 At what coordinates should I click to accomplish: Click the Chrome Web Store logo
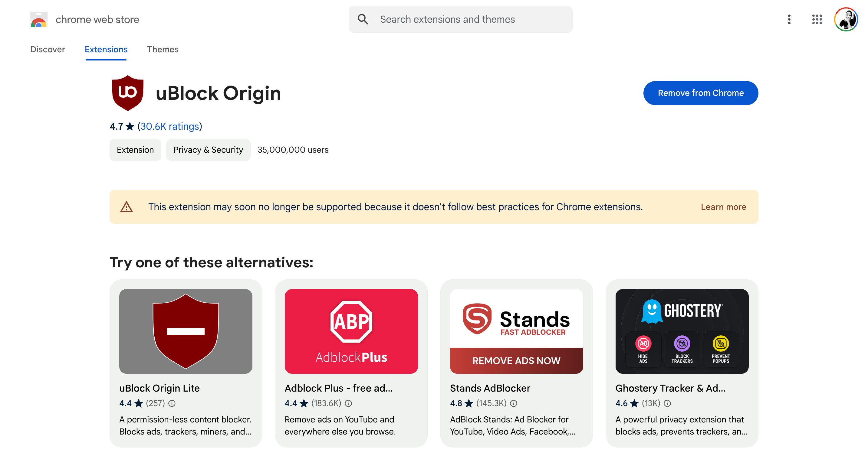[x=38, y=20]
